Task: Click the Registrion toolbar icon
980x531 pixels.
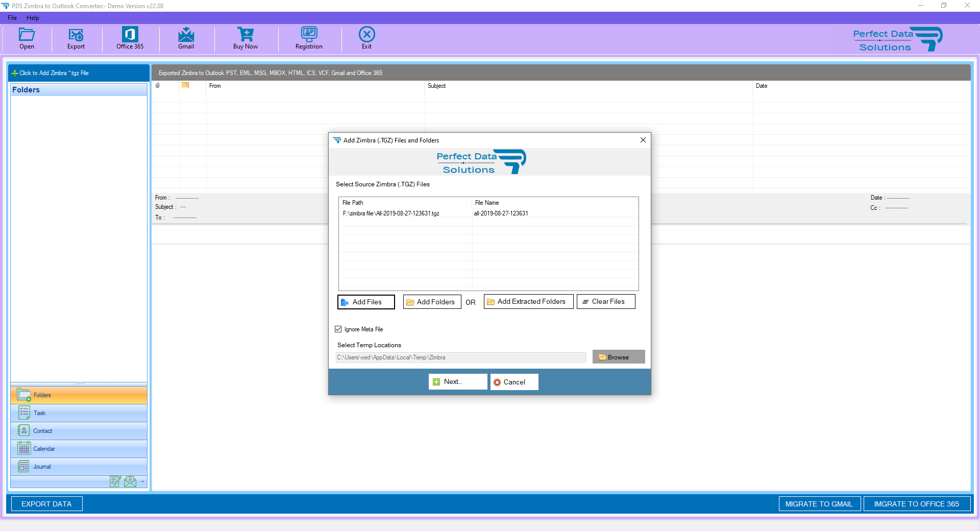Action: click(309, 34)
